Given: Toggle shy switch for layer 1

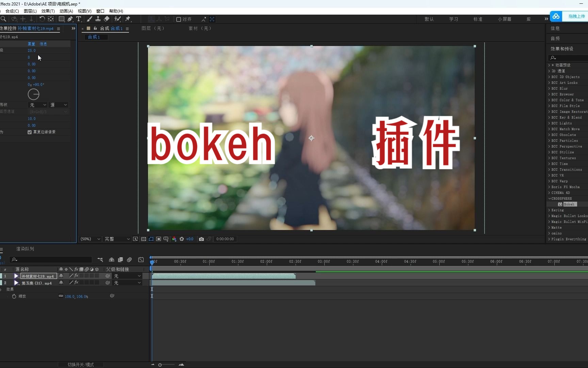Looking at the screenshot, I should pos(61,276).
